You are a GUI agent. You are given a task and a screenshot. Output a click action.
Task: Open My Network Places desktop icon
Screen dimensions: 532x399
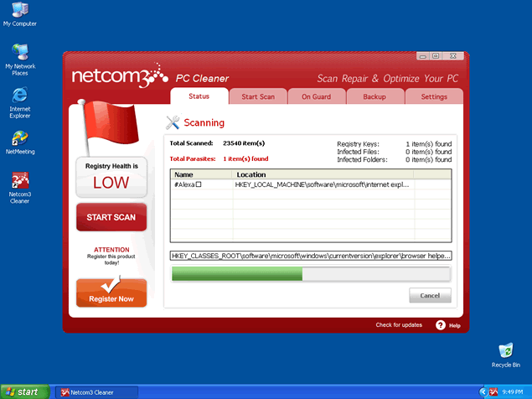click(x=19, y=52)
